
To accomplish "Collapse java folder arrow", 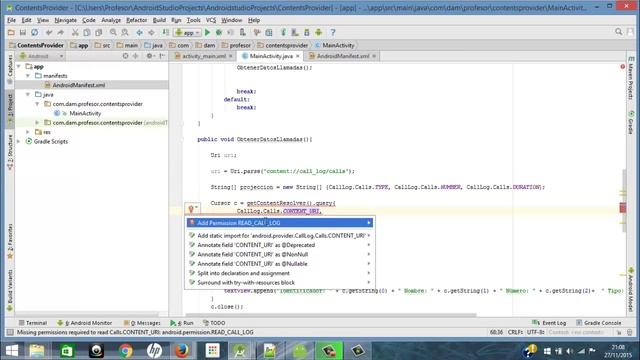I will click(x=28, y=94).
